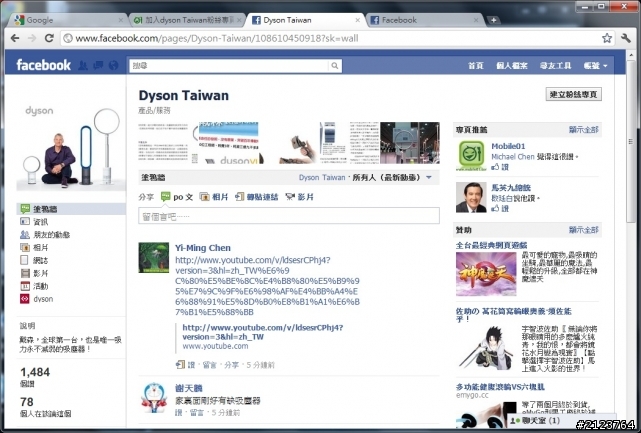This screenshot has height=433, width=641.
Task: Click the notes icon in sidebar
Action: coord(25,260)
